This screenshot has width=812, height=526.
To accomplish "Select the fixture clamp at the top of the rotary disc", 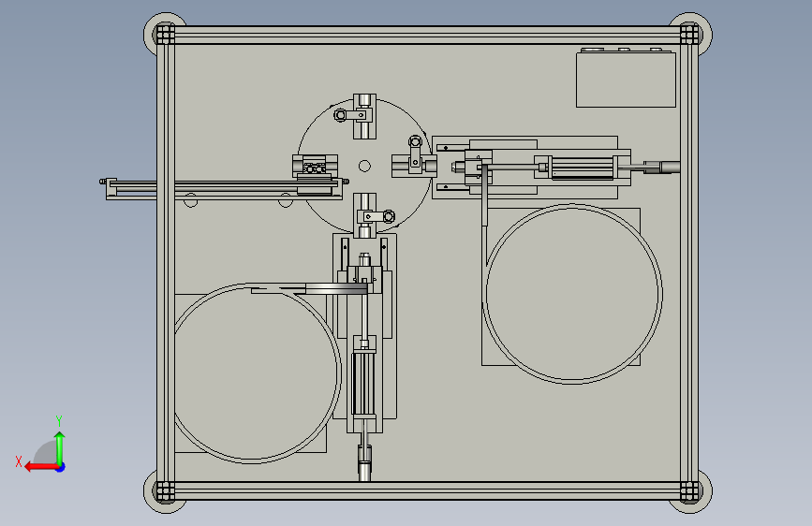I will (364, 116).
